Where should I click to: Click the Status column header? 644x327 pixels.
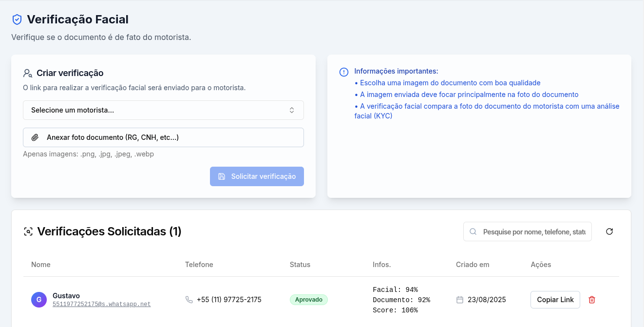[x=300, y=265]
